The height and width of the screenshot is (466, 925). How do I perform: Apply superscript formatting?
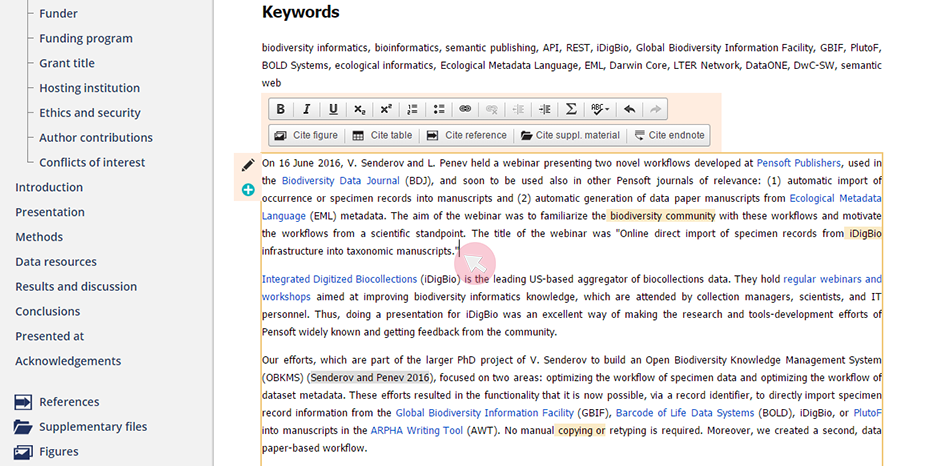pos(386,109)
